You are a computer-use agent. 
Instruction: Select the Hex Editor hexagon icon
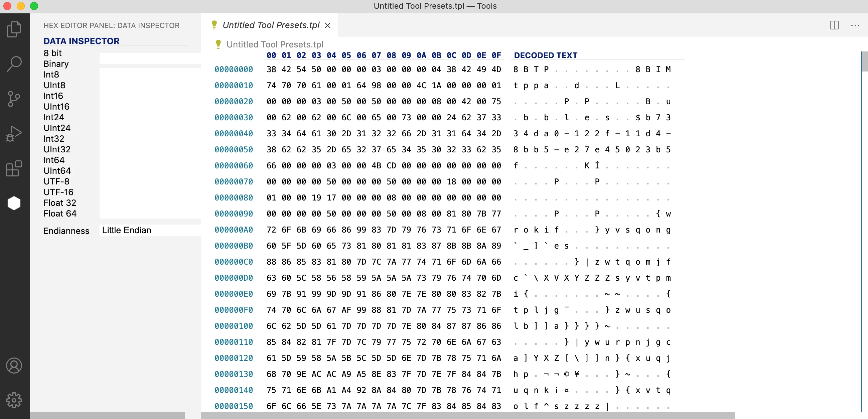(x=14, y=203)
